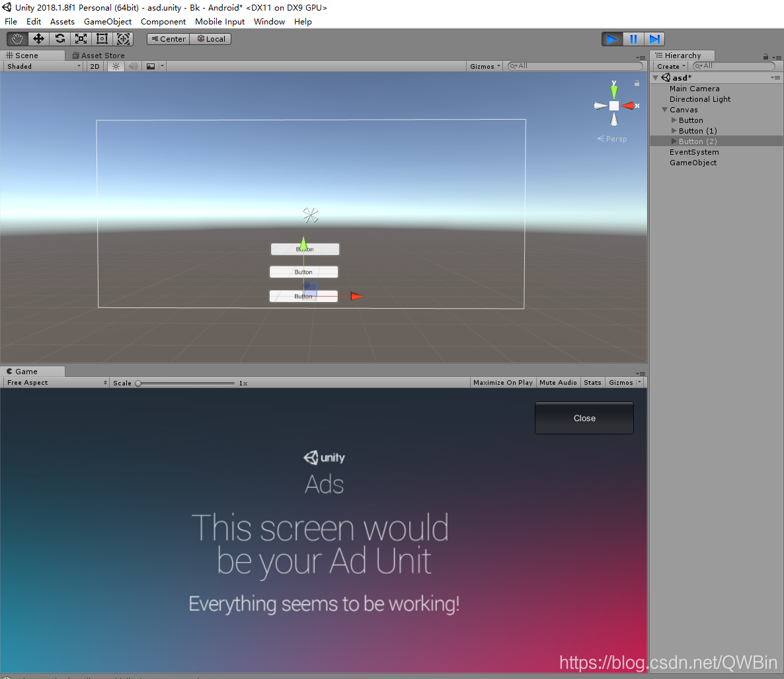Enable Maximize On Play in Game view
Image resolution: width=784 pixels, height=679 pixels.
(x=502, y=382)
